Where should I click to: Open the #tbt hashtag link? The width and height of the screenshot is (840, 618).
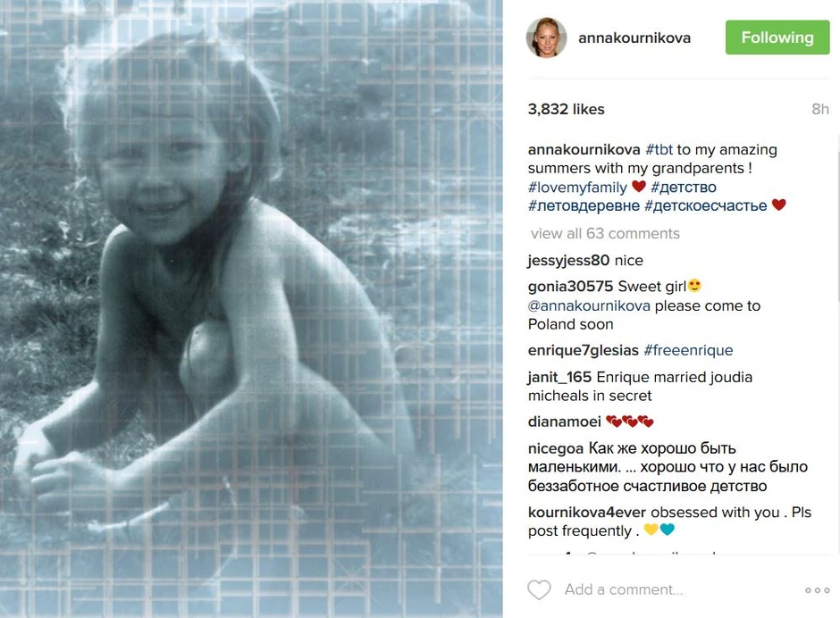[x=659, y=149]
